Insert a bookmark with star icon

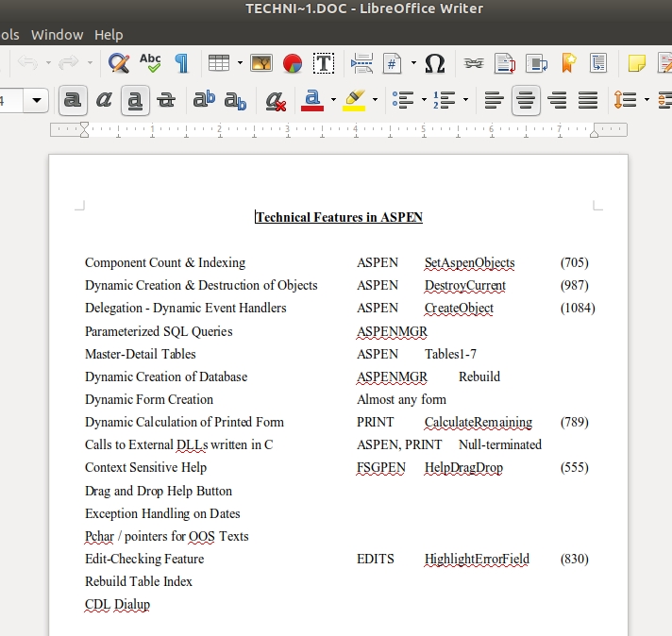tap(568, 63)
